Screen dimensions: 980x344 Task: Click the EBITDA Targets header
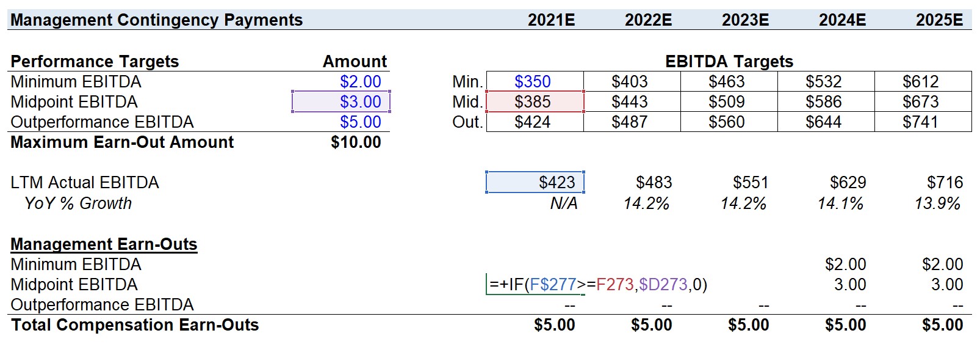729,61
